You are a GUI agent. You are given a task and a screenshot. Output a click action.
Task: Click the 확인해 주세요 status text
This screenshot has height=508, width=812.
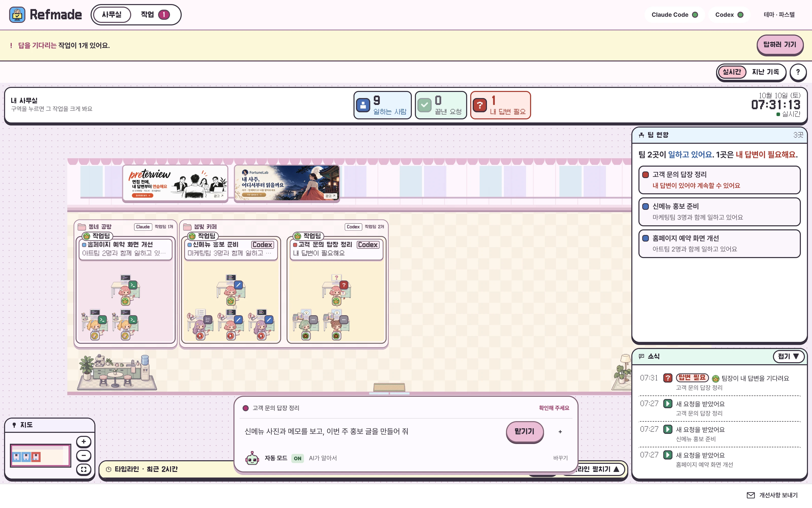coord(554,408)
